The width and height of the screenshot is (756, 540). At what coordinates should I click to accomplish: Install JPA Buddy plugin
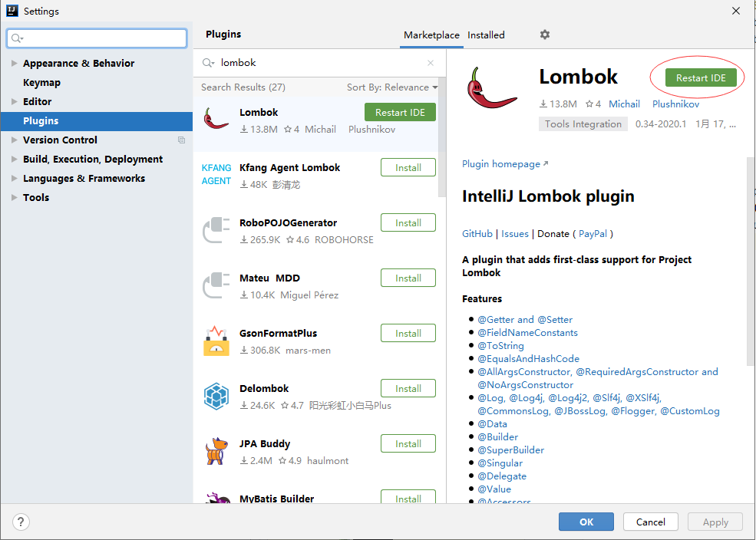click(x=408, y=443)
